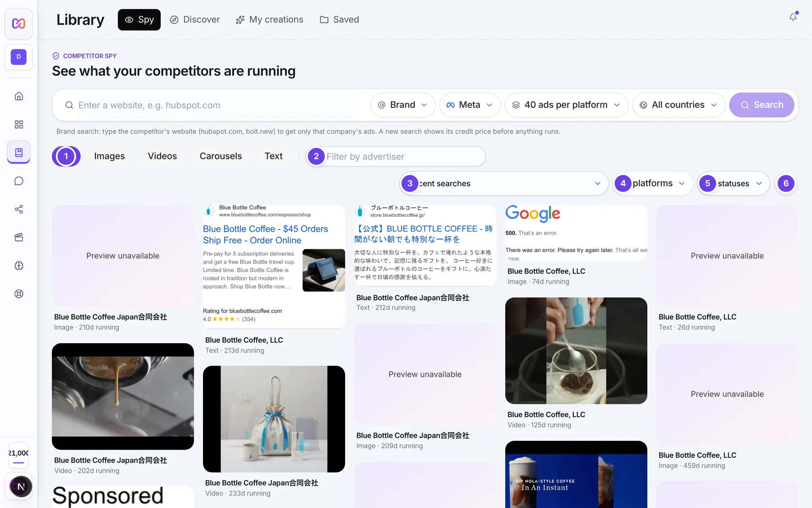This screenshot has width=812, height=508.
Task: Open the Meta platform dropdown
Action: click(x=470, y=105)
